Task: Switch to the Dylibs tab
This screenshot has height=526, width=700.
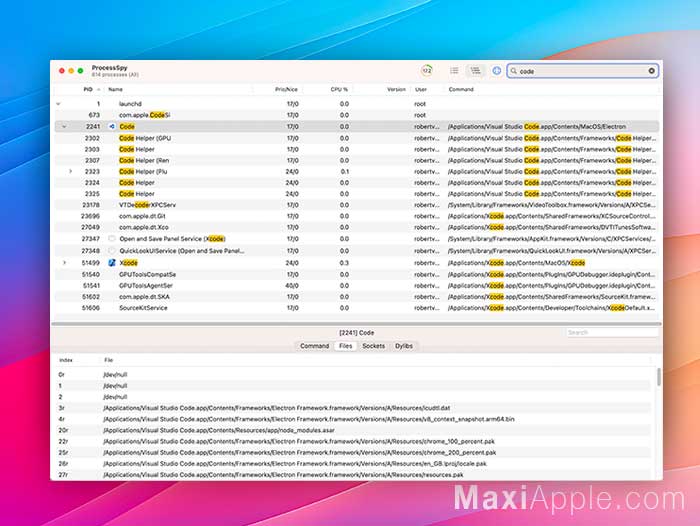Action: point(404,346)
